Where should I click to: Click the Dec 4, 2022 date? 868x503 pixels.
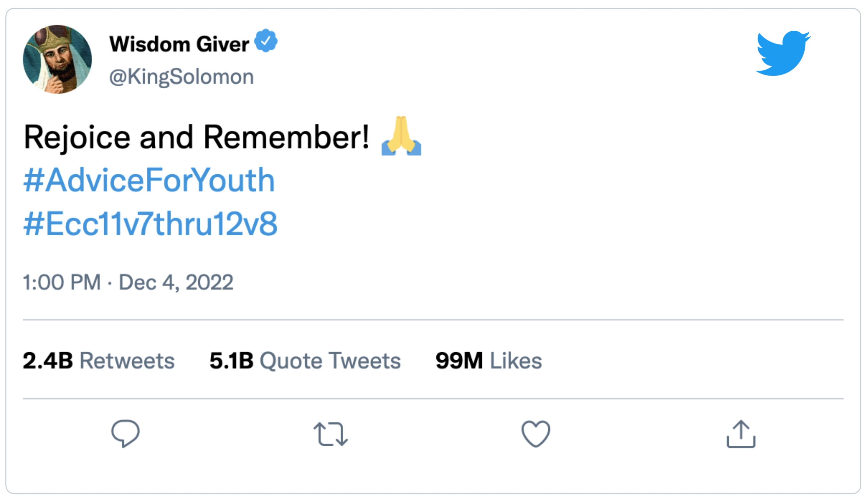click(x=176, y=282)
